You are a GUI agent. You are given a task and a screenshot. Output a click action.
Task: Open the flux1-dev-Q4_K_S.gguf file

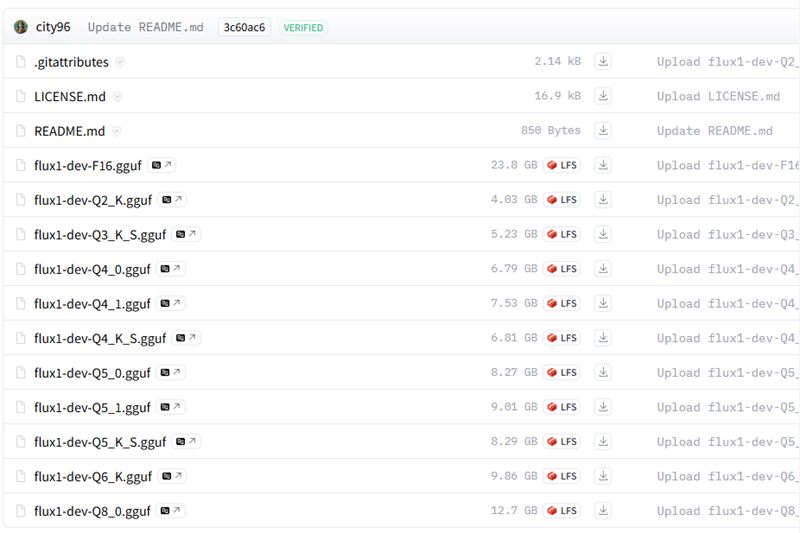tap(100, 338)
